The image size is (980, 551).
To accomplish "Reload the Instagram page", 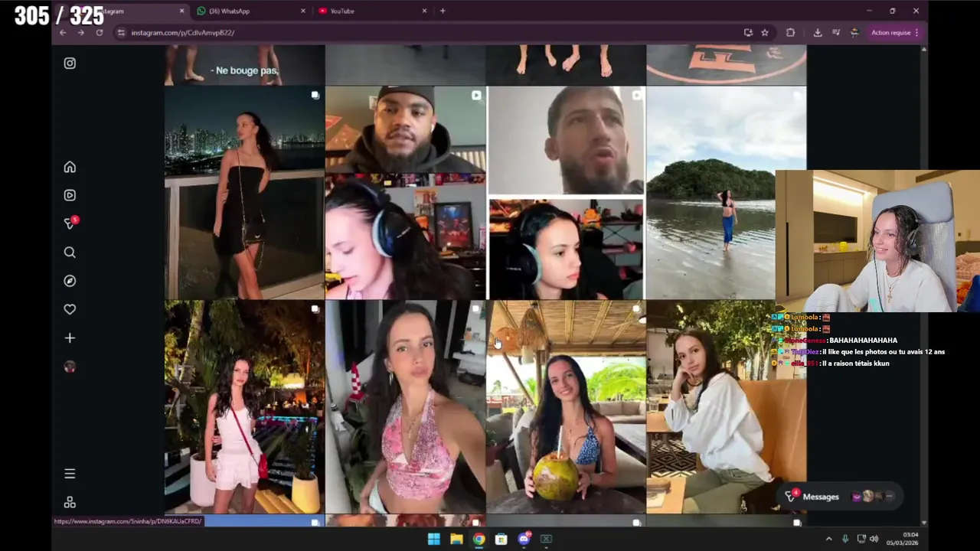I will [x=100, y=33].
